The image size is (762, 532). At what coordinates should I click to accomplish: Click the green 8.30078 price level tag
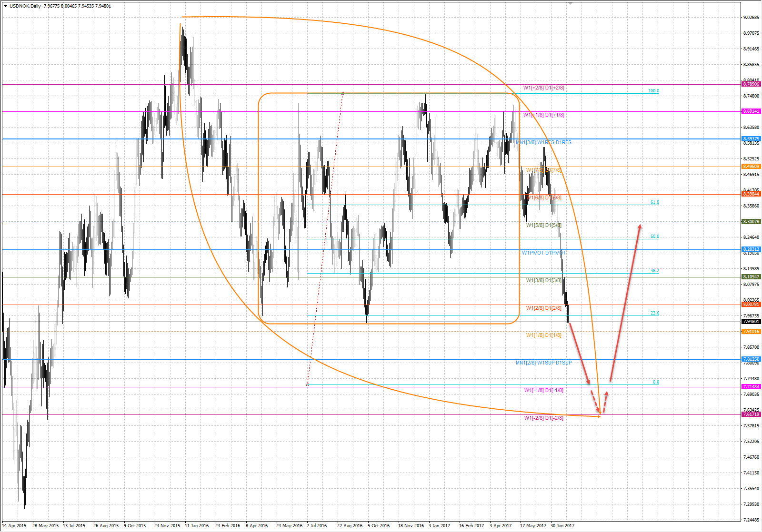751,222
